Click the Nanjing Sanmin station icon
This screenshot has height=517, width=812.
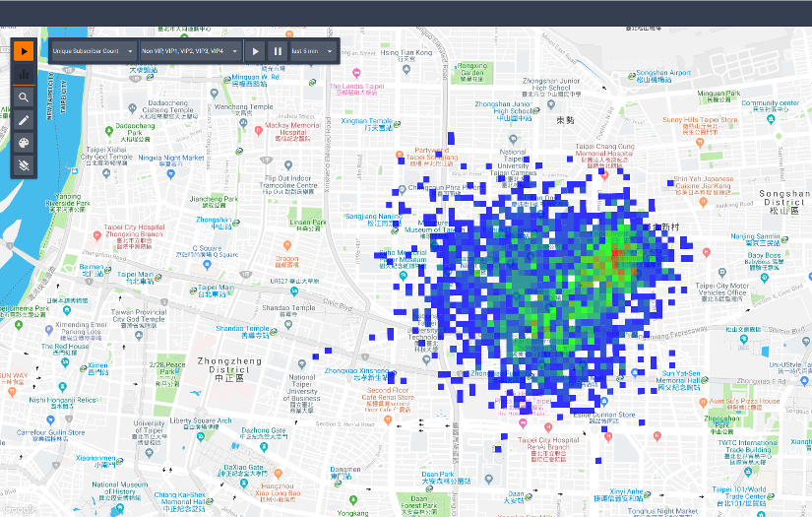785,239
